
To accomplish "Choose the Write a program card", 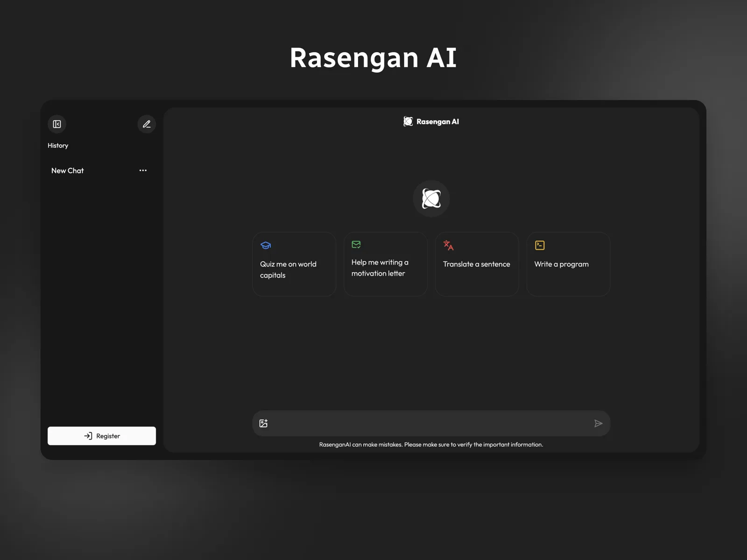I will pos(569,264).
